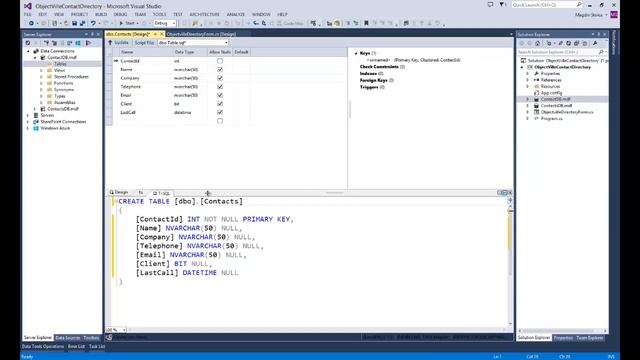Screen dimensions: 640x360
Task: Click the wrench Properties icon in Solution Explorer toolbar
Action: click(x=595, y=43)
